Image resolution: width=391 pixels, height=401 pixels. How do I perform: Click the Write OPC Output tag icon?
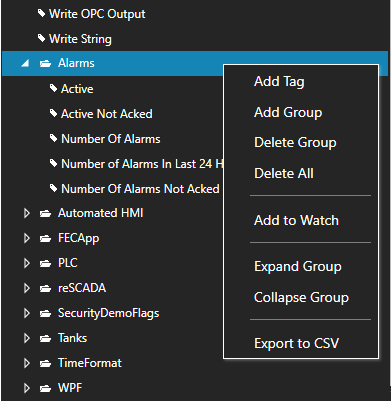[41, 14]
